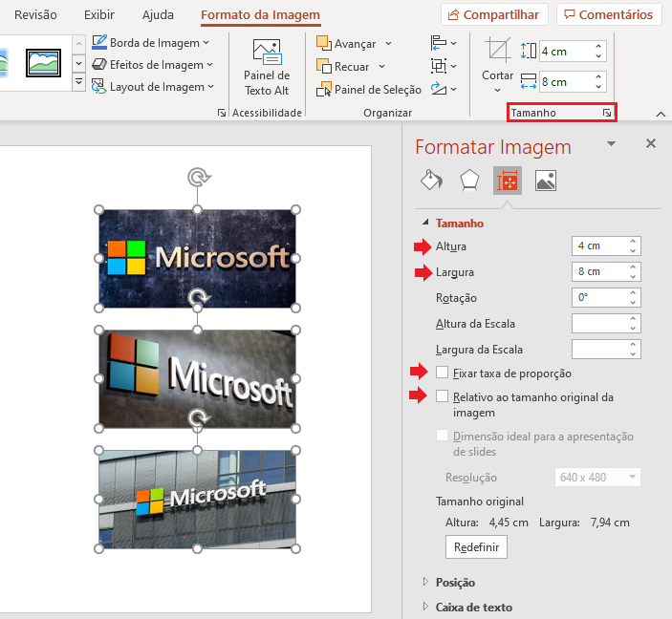Open the Efeitos de Imagem menu
Viewport: 672px width, 619px height.
153,65
